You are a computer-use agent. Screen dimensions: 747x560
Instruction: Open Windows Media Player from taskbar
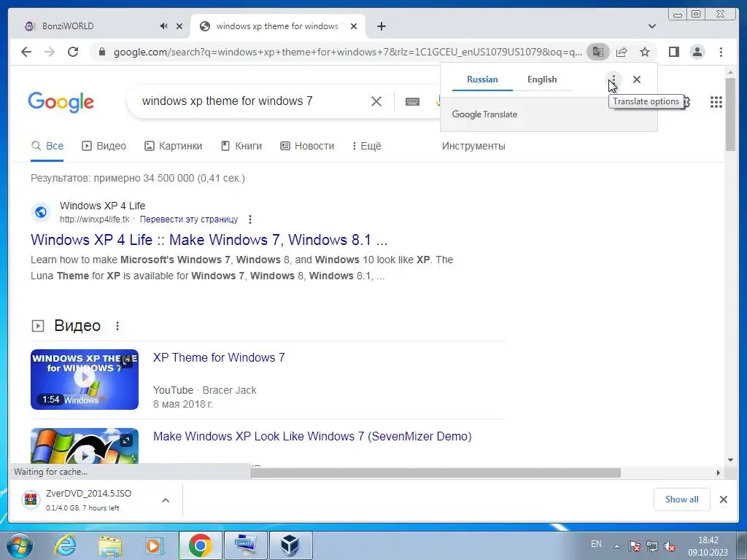coord(153,545)
